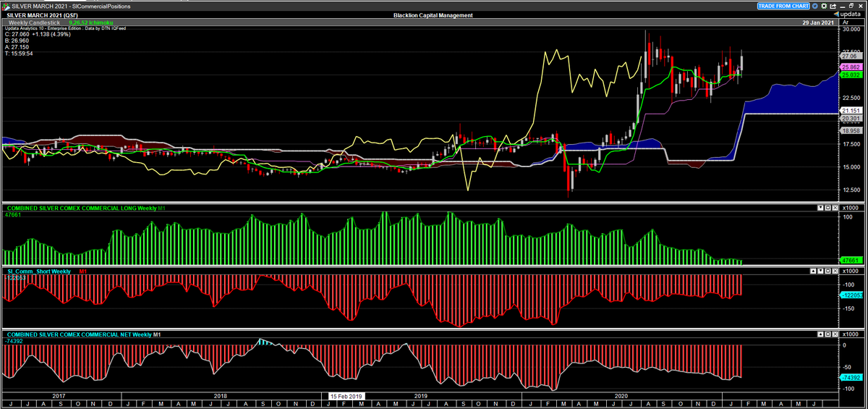
Task: Click the 2020 year label on time axis
Action: [621, 396]
